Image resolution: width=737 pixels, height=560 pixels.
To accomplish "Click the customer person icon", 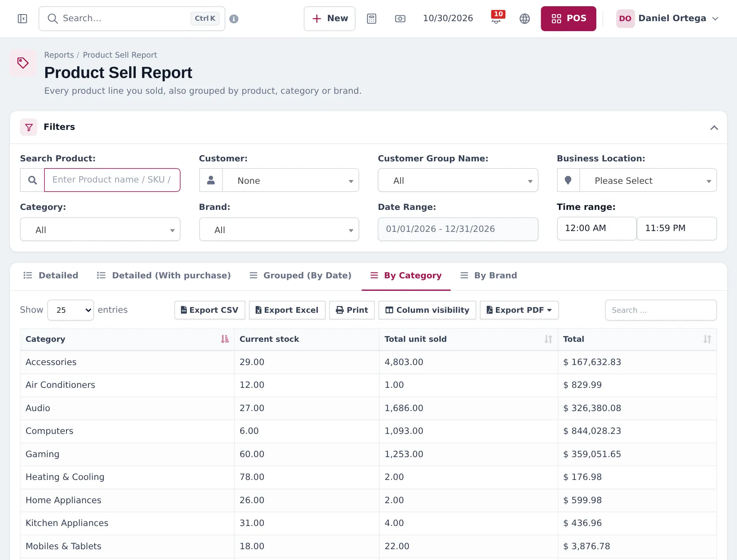I will pyautogui.click(x=211, y=180).
